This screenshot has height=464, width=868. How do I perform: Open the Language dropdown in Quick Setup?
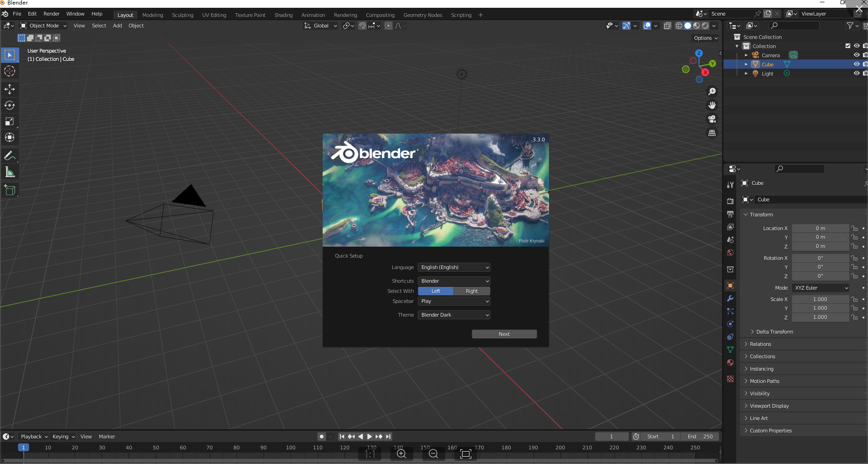coord(454,267)
